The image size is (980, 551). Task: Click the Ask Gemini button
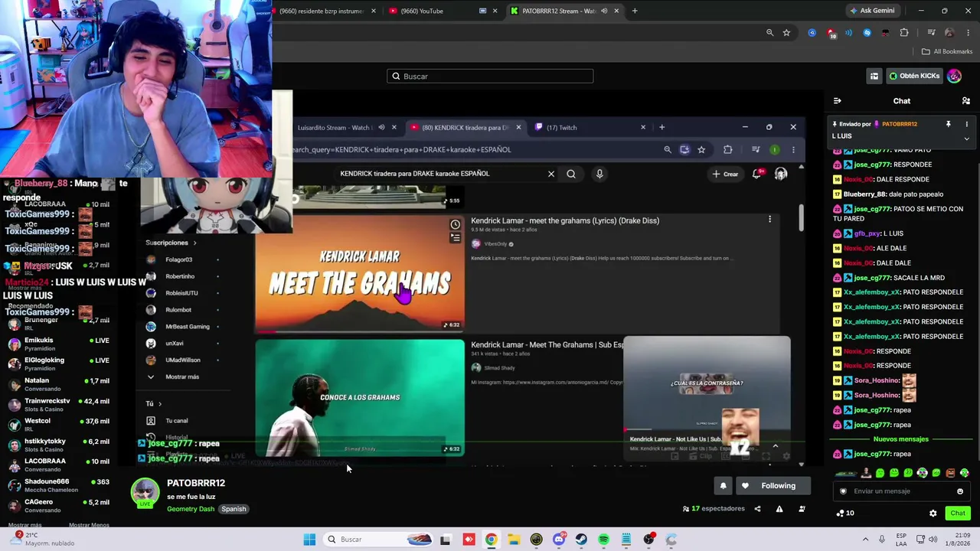click(871, 11)
